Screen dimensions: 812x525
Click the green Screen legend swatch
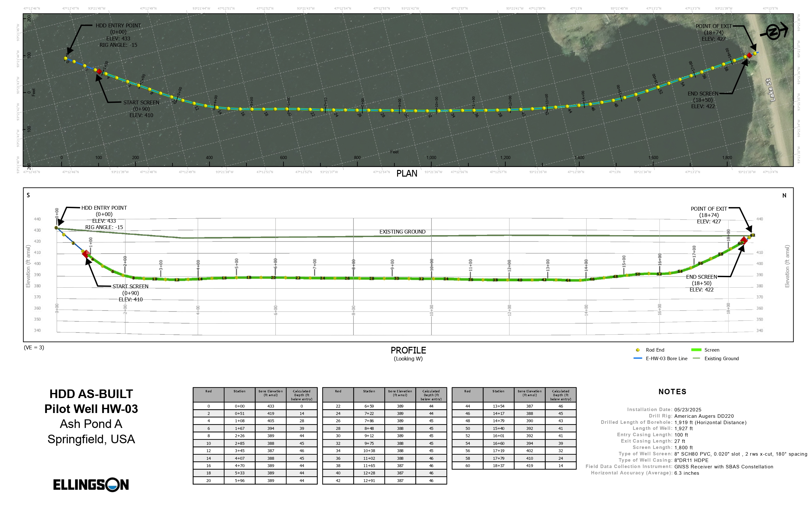[x=696, y=350]
